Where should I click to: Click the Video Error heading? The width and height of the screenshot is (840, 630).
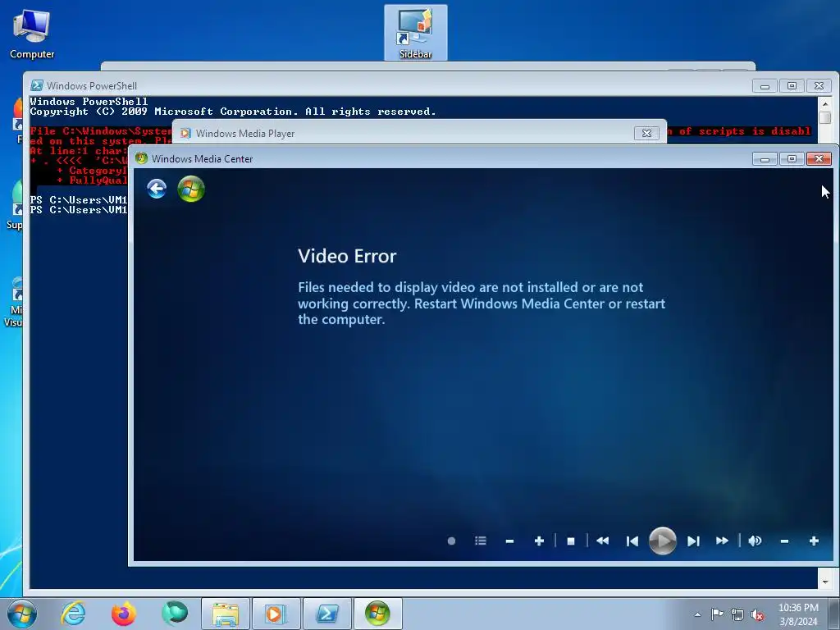[x=347, y=256]
